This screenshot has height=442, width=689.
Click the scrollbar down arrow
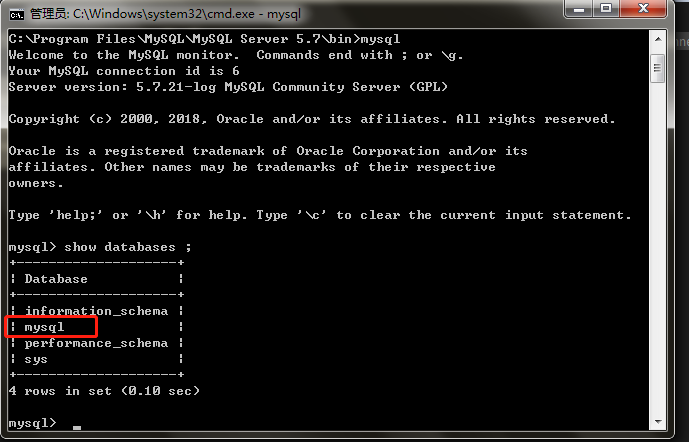pyautogui.click(x=658, y=422)
